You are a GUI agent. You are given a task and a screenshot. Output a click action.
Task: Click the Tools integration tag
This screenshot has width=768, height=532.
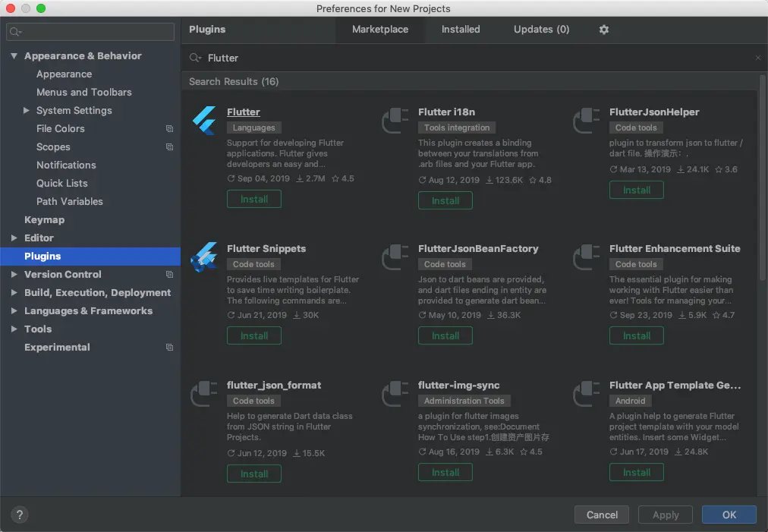tap(457, 127)
